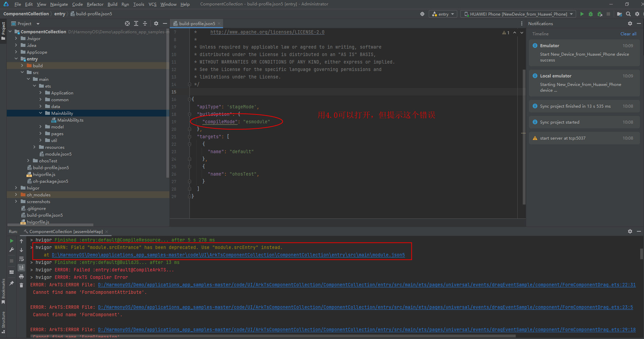Print the Run output

(x=21, y=276)
